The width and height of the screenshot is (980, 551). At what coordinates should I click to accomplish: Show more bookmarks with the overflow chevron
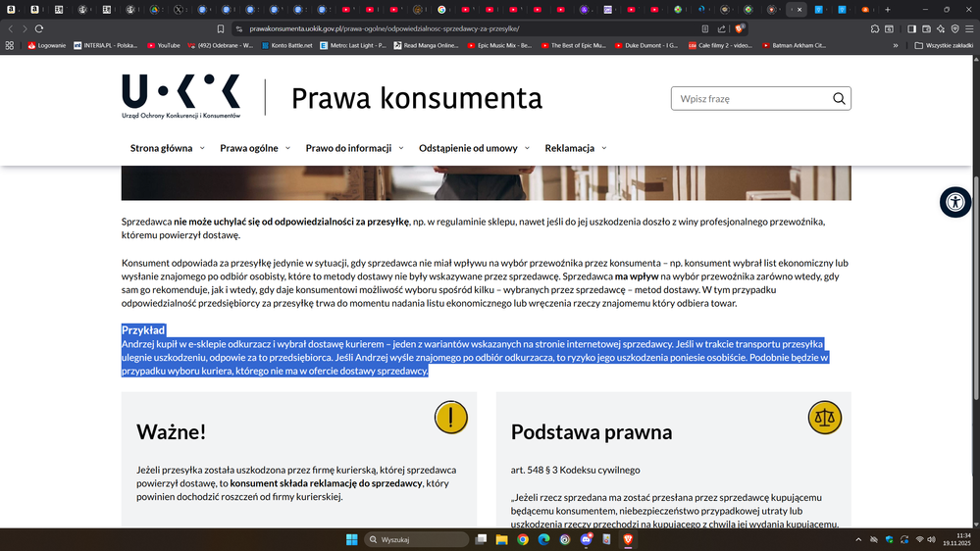click(x=896, y=46)
